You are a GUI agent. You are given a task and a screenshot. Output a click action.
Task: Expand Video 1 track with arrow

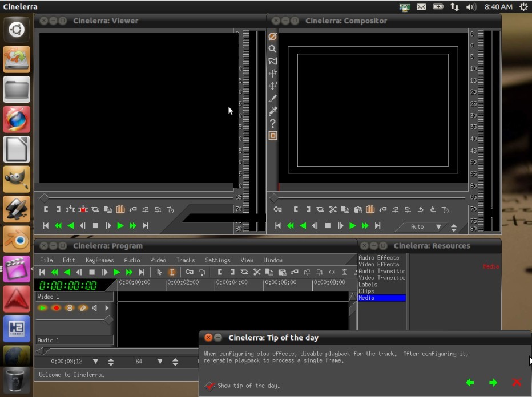point(107,308)
